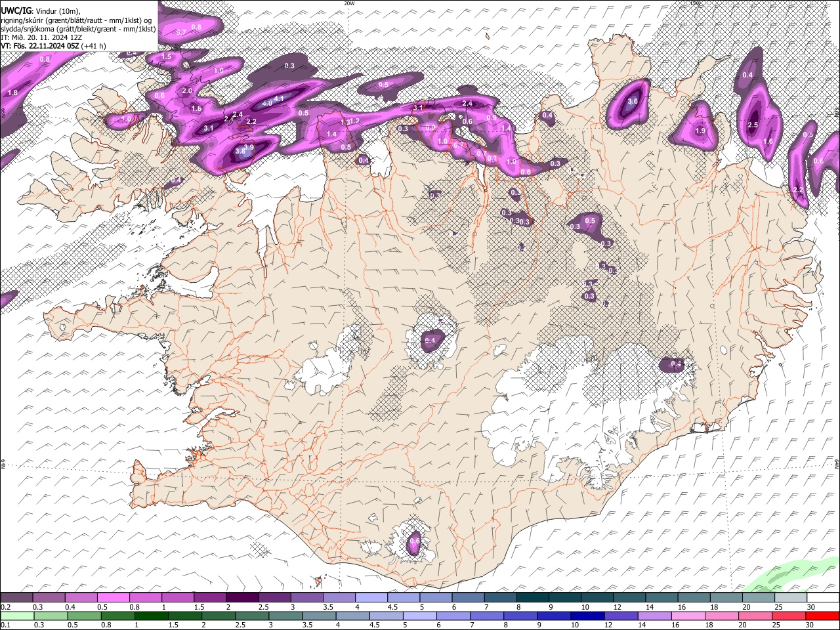Click the 6 swatch in upper legend row

[x=467, y=597]
